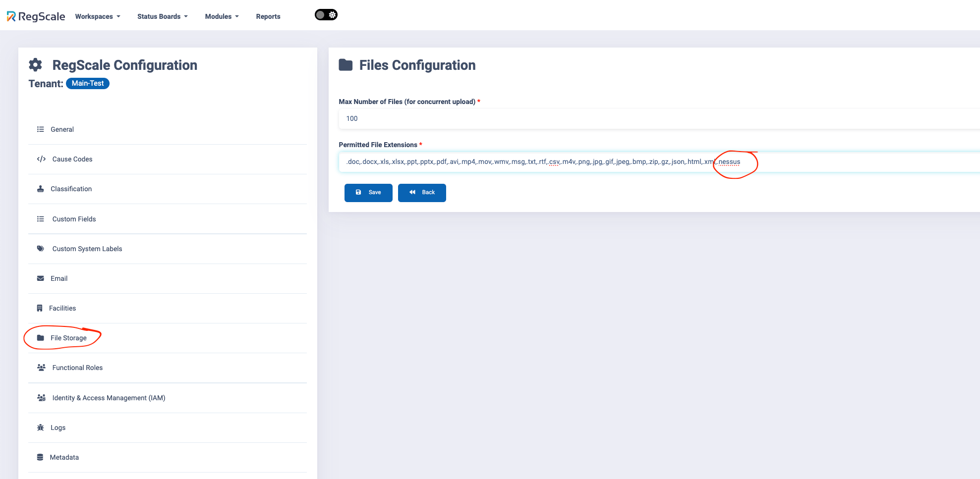Viewport: 980px width, 479px height.
Task: Click the Max Number of Files label
Action: [407, 102]
